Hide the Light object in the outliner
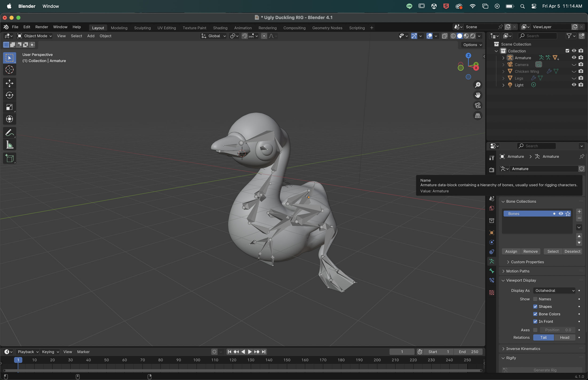588x380 pixels. click(x=574, y=85)
